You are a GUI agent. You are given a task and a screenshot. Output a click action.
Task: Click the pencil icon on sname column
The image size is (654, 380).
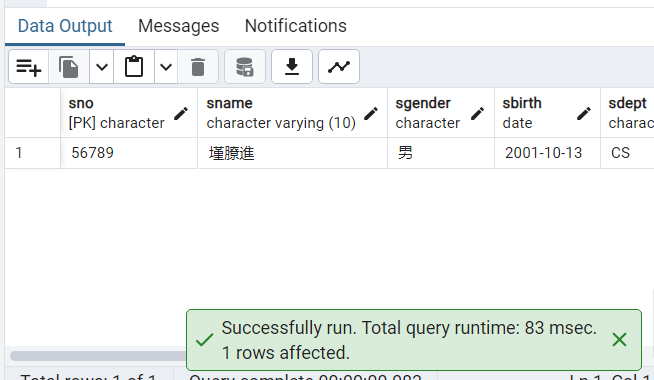371,113
